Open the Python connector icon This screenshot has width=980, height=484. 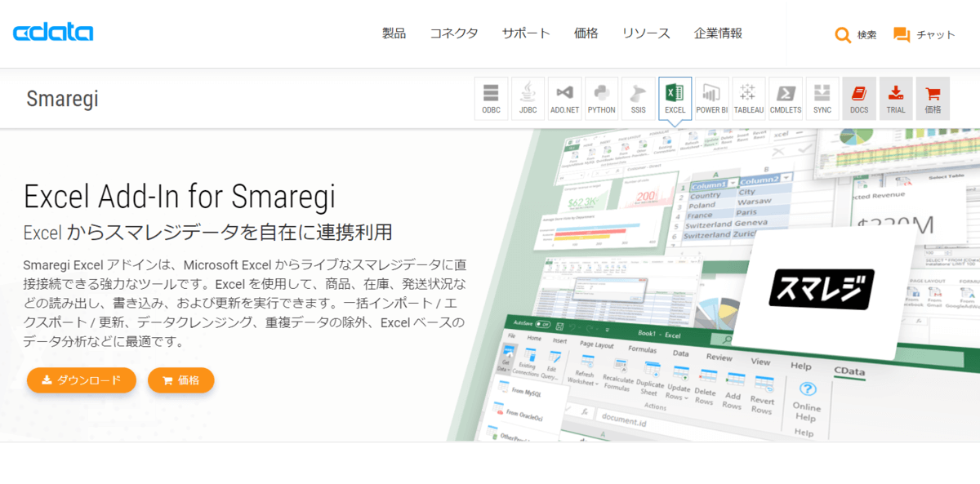click(x=601, y=99)
